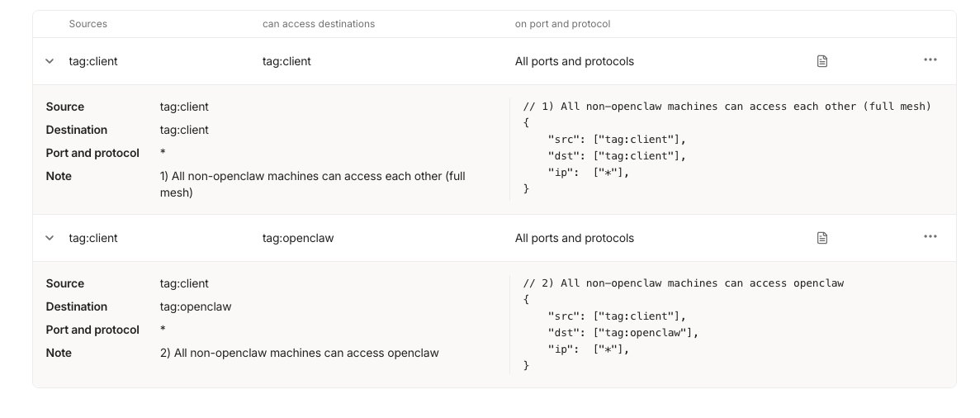Click the note text "2) All non-openclaw machines can access openclaw"
Image resolution: width=980 pixels, height=418 pixels.
(x=299, y=353)
